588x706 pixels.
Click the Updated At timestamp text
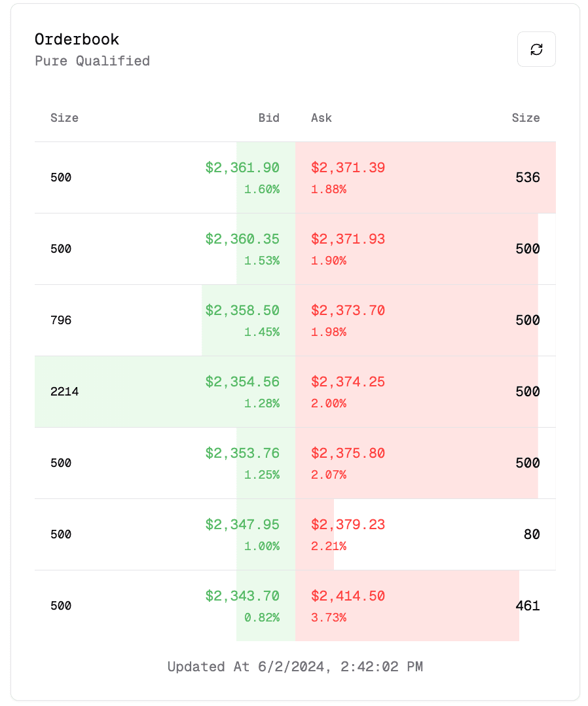point(294,666)
